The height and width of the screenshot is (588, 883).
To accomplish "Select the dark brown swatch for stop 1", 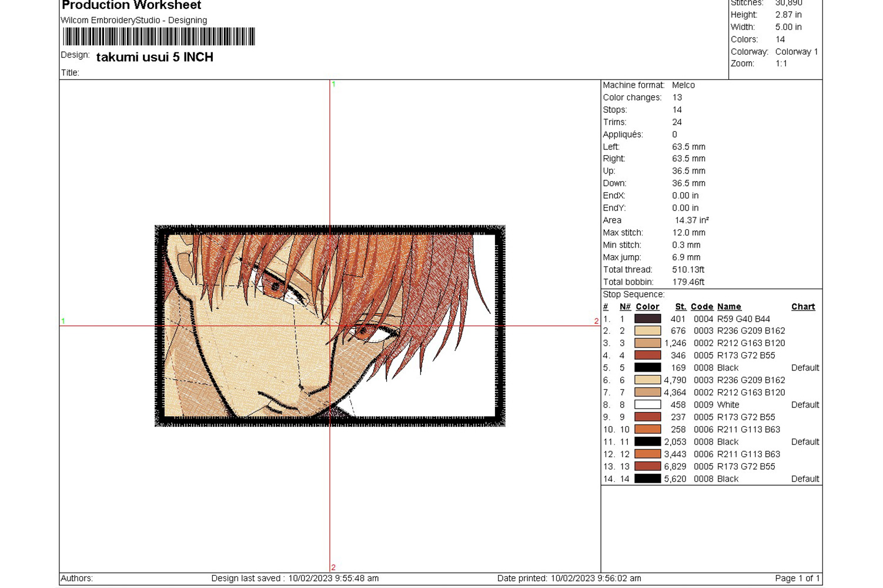I will (647, 319).
